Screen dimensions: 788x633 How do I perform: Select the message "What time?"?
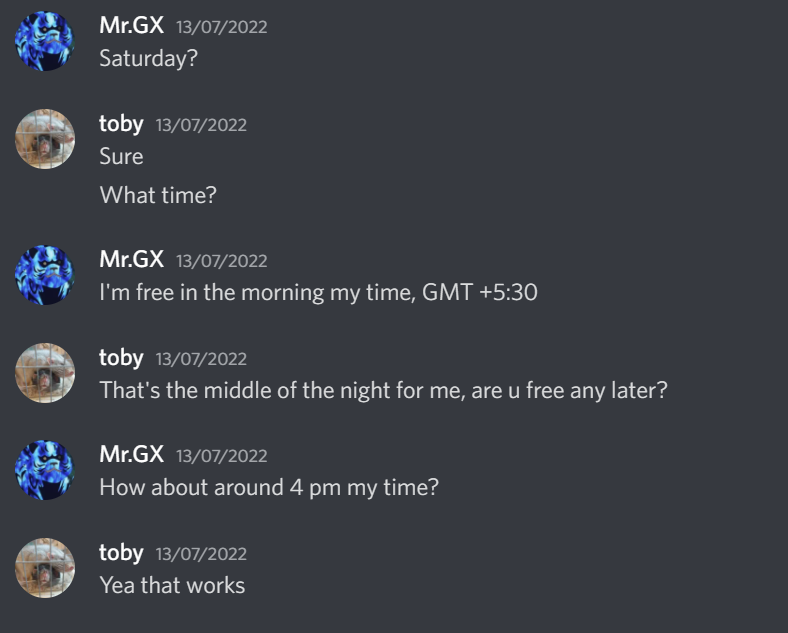coord(158,195)
